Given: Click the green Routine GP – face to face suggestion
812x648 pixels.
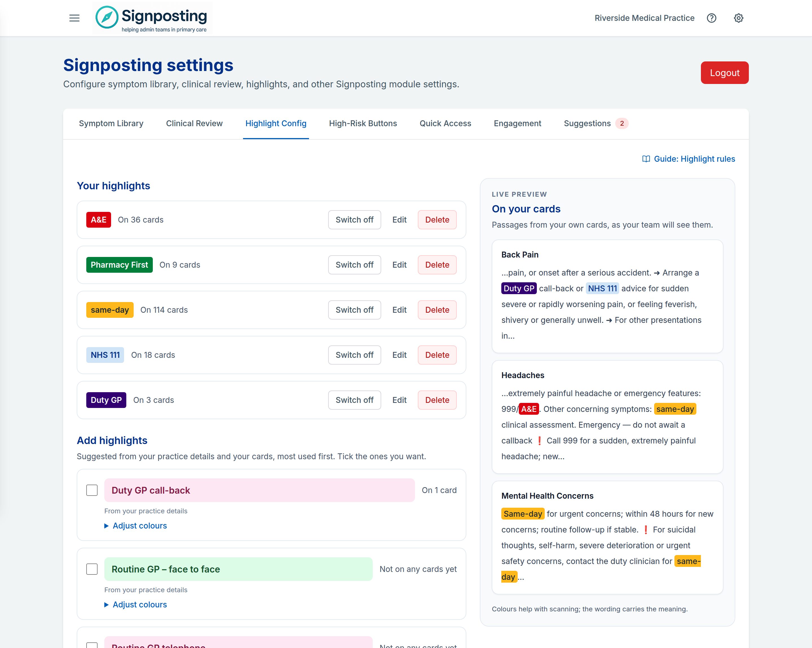Looking at the screenshot, I should coord(239,569).
